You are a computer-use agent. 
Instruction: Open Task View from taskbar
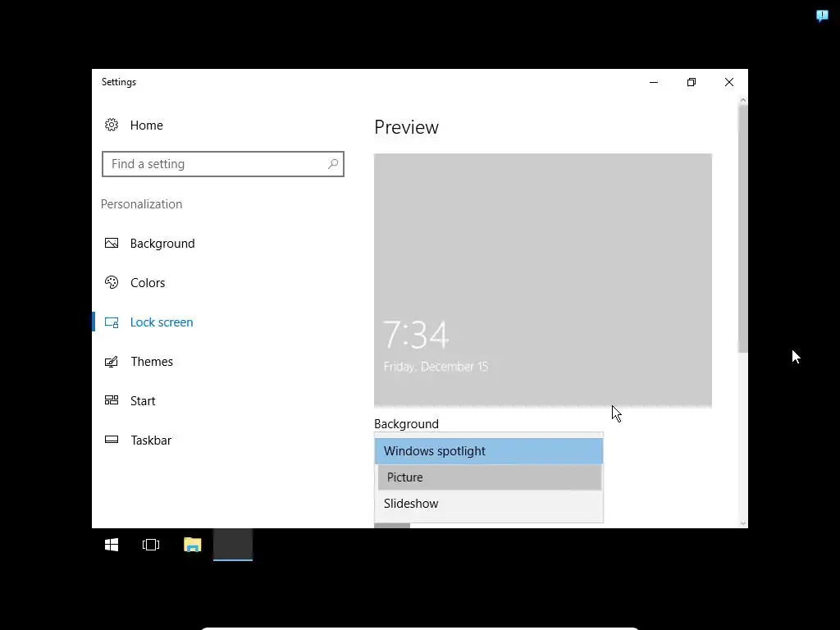tap(151, 545)
